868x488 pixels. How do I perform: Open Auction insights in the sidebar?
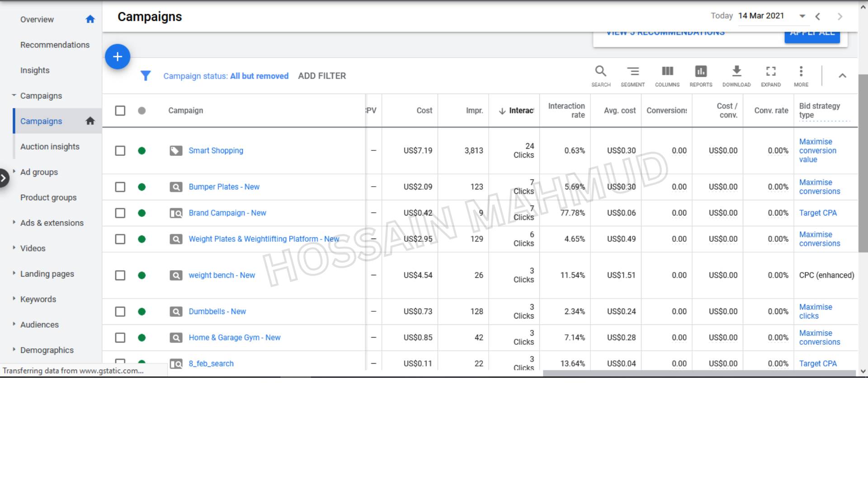(x=50, y=146)
